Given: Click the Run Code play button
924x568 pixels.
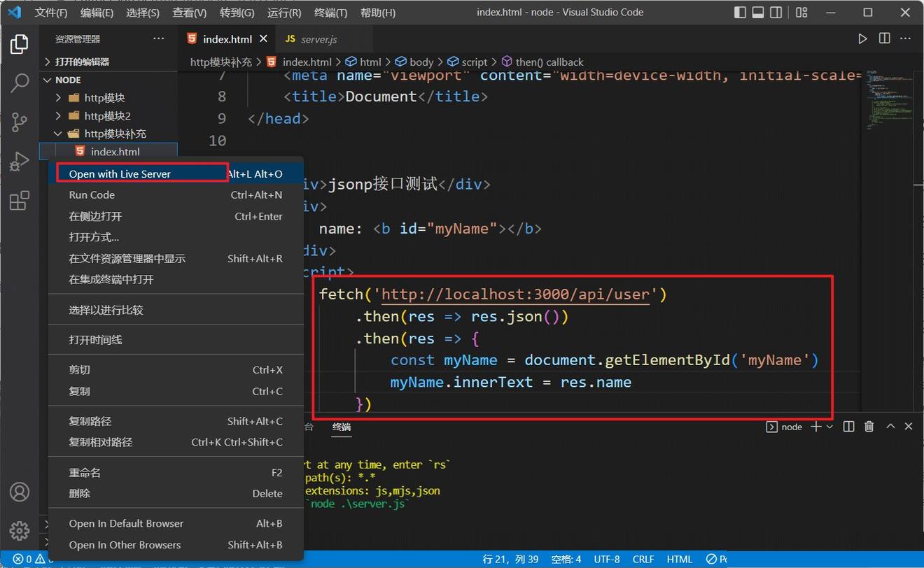Looking at the screenshot, I should (x=862, y=38).
